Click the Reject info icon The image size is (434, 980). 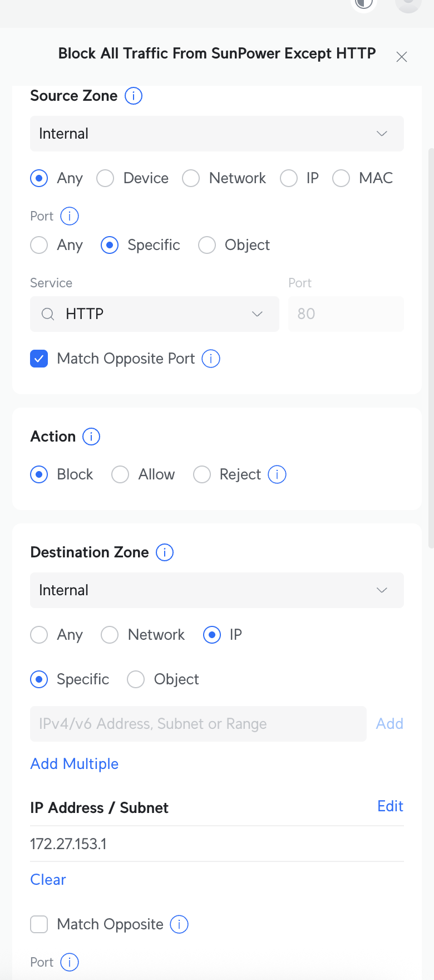pos(277,474)
